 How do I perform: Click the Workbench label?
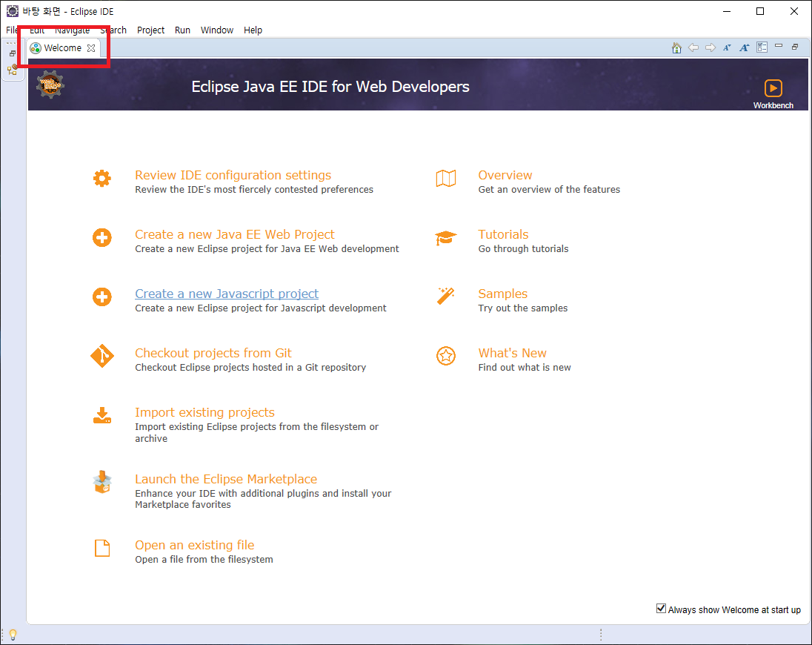tap(773, 105)
